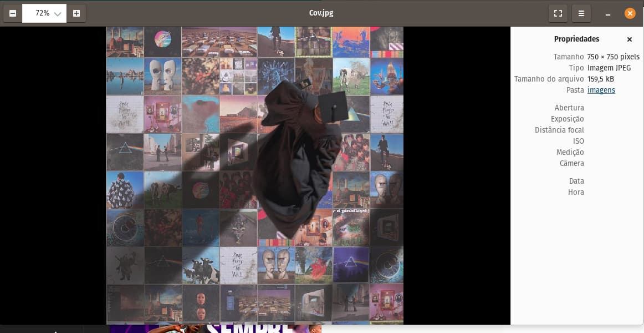
Task: Close the Cov.jpg viewer window
Action: [x=630, y=13]
